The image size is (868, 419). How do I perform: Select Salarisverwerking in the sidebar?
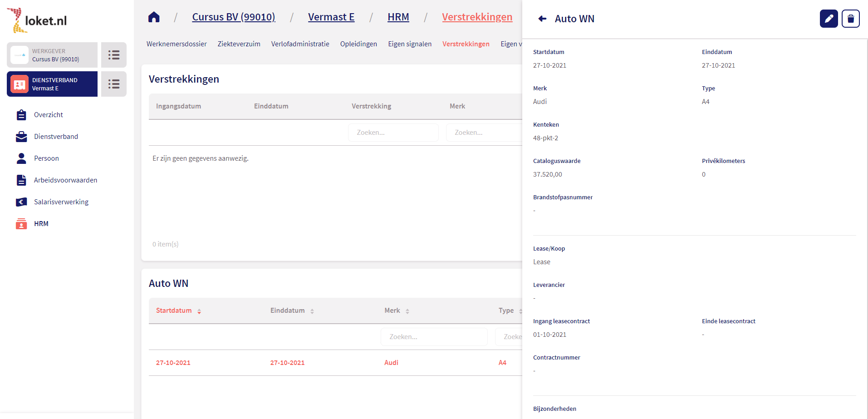pos(61,202)
